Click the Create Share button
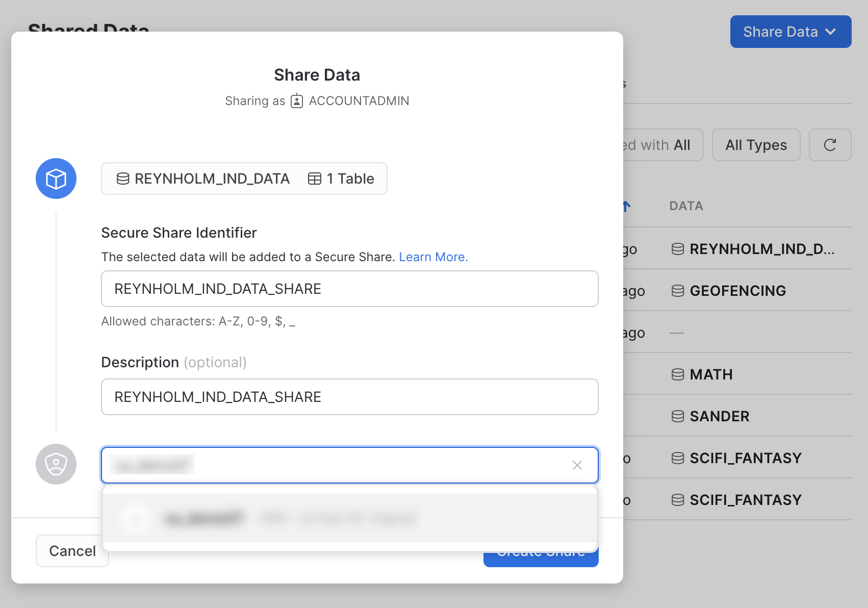 [x=541, y=559]
